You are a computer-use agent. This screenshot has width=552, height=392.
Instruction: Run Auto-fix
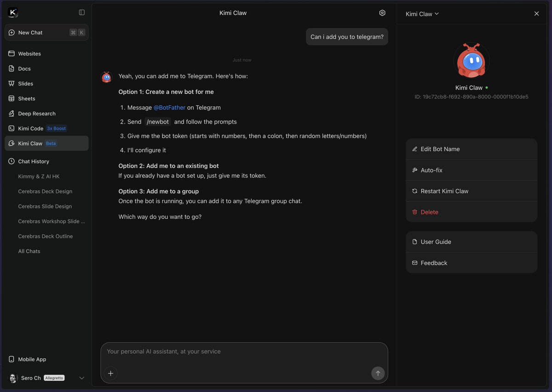point(471,170)
